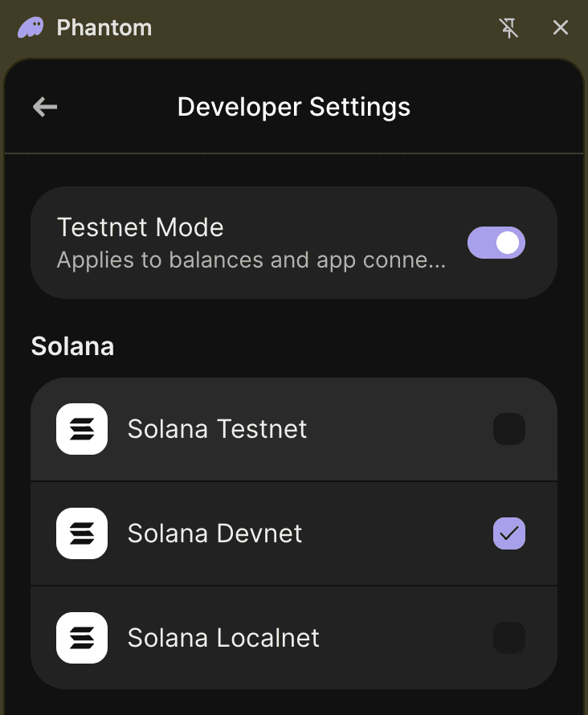Screen dimensions: 588x715
Task: Click the Solana Localnet logo icon
Action: tap(82, 638)
